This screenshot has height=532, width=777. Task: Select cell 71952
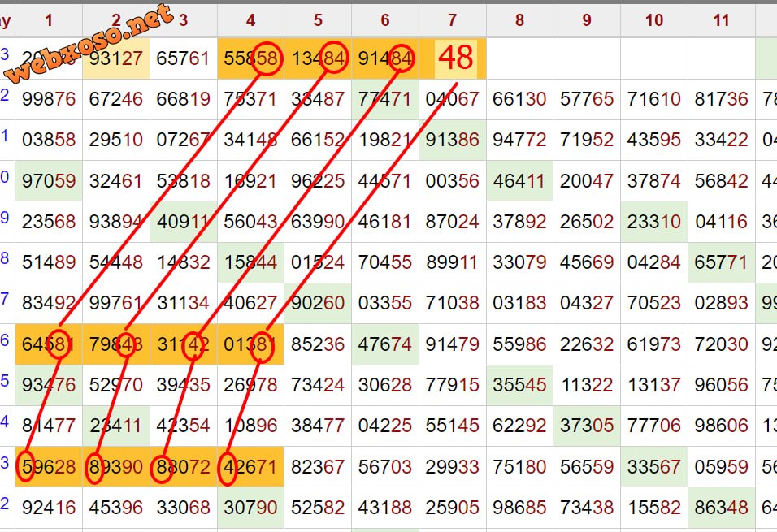[587, 141]
